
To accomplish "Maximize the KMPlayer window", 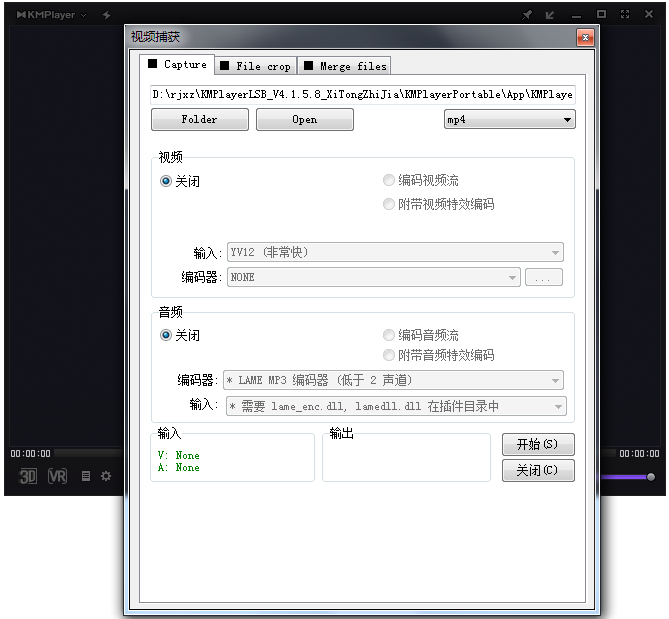I will tap(601, 14).
